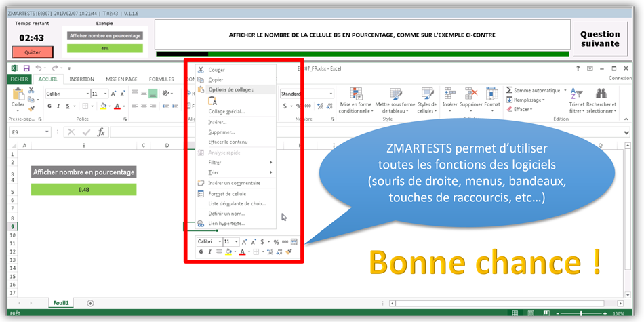Switch to the INSERTION ribbon tab

(82, 79)
